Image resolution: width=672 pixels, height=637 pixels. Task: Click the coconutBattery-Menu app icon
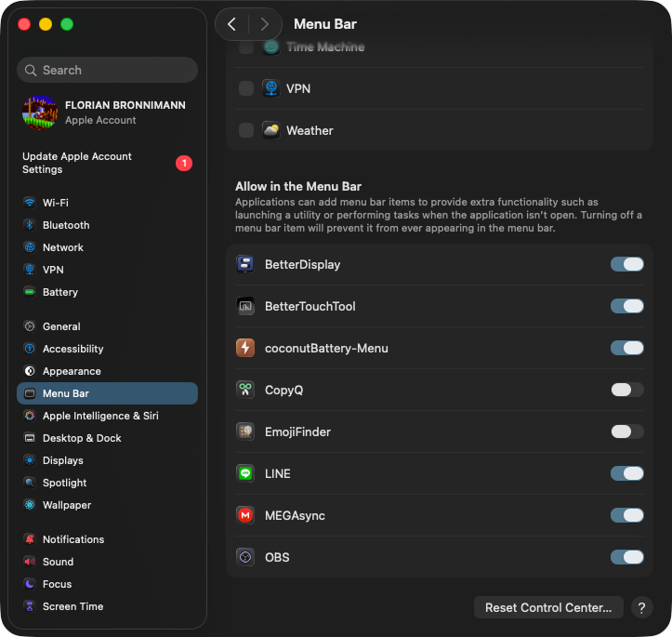click(x=245, y=348)
